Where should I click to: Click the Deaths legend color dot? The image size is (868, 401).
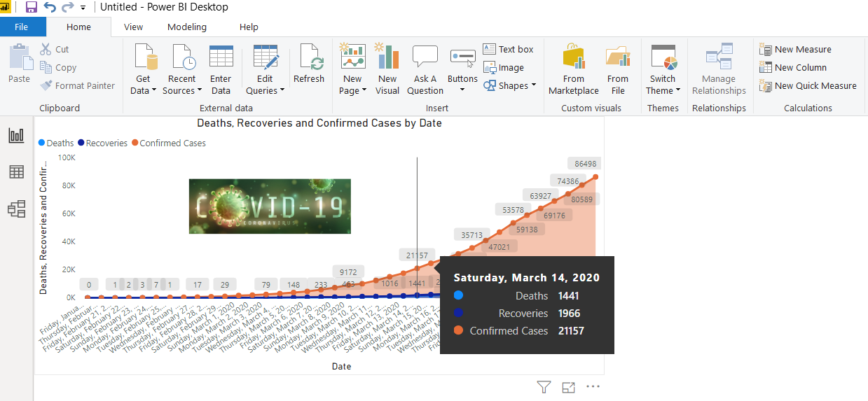41,143
